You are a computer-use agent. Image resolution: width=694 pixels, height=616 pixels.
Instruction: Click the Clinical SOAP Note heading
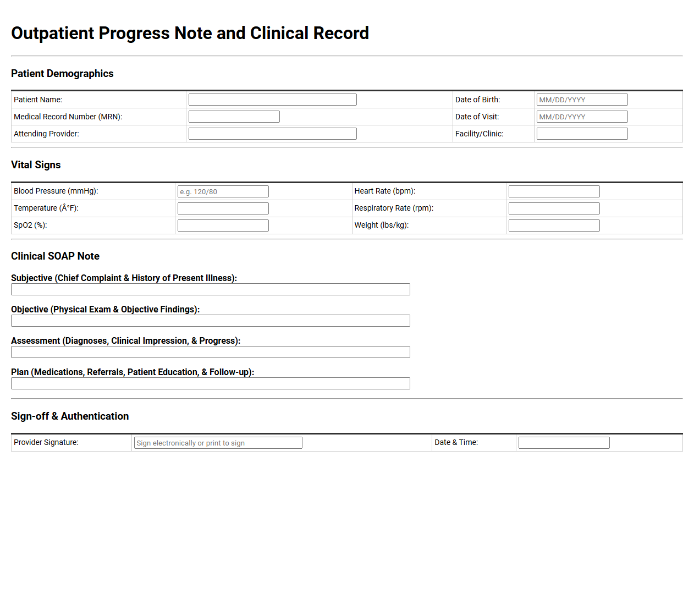tap(55, 256)
